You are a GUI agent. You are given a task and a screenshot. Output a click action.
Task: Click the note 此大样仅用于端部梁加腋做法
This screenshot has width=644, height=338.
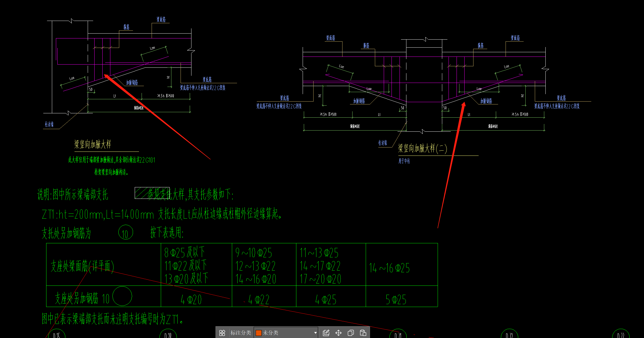pos(112,160)
